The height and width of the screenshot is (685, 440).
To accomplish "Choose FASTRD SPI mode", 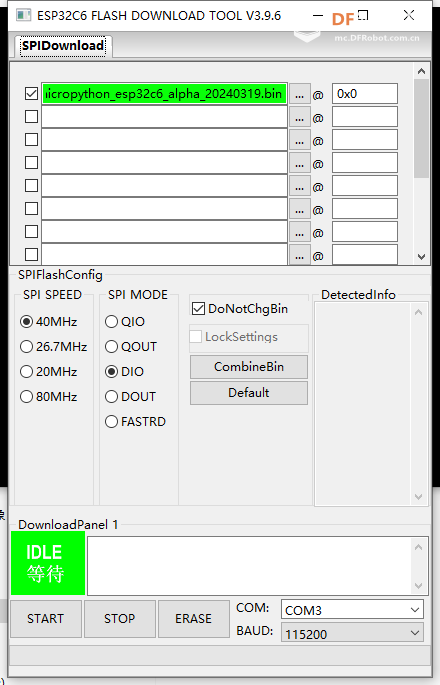I will pyautogui.click(x=135, y=422).
